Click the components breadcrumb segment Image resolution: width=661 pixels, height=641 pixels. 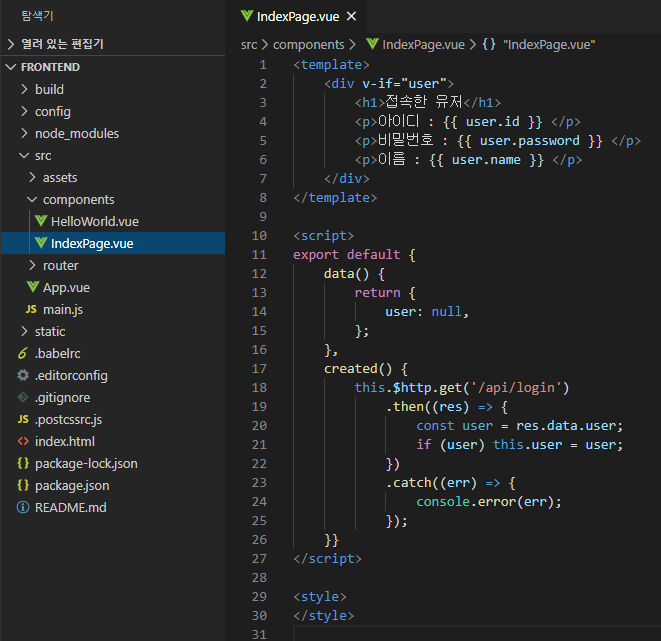click(309, 45)
